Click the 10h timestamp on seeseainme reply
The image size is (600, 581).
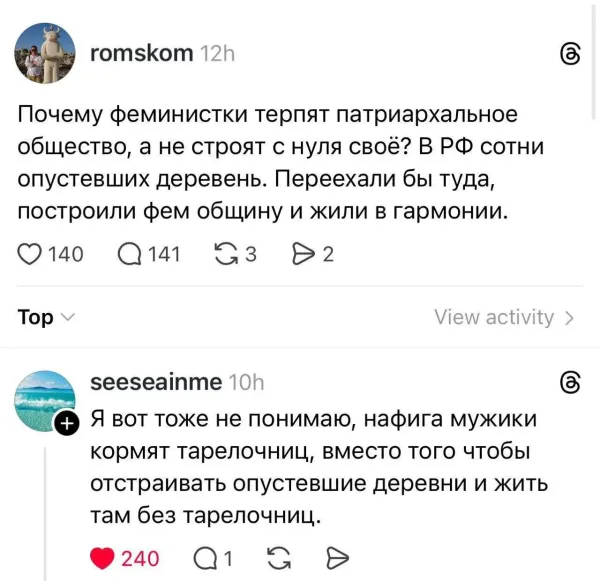click(246, 382)
